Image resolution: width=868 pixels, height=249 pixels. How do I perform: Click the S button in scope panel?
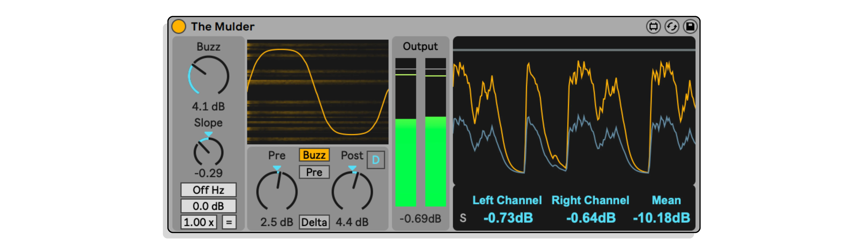pos(463,218)
